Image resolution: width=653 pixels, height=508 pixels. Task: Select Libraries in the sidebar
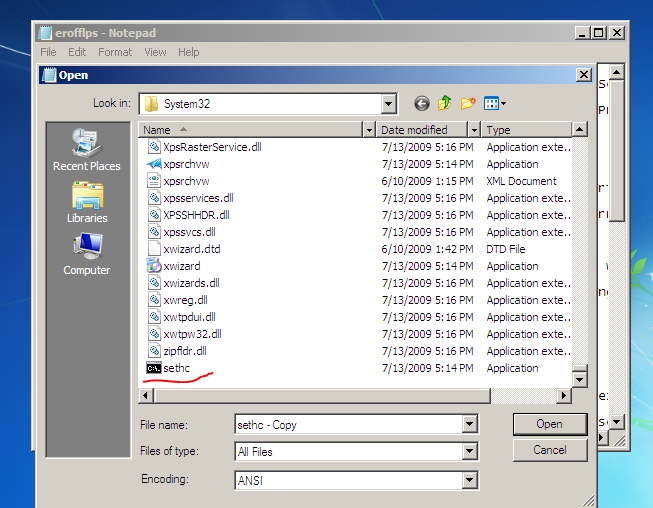[86, 201]
